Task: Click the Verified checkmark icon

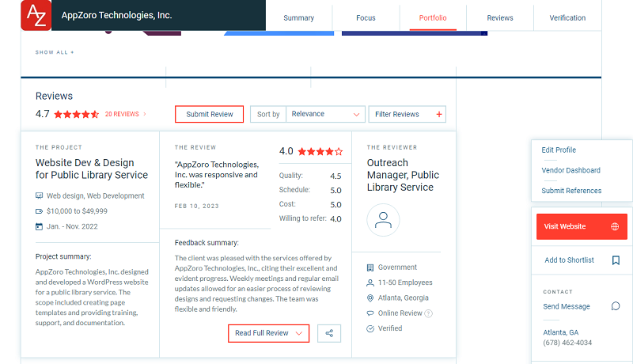Action: (370, 328)
